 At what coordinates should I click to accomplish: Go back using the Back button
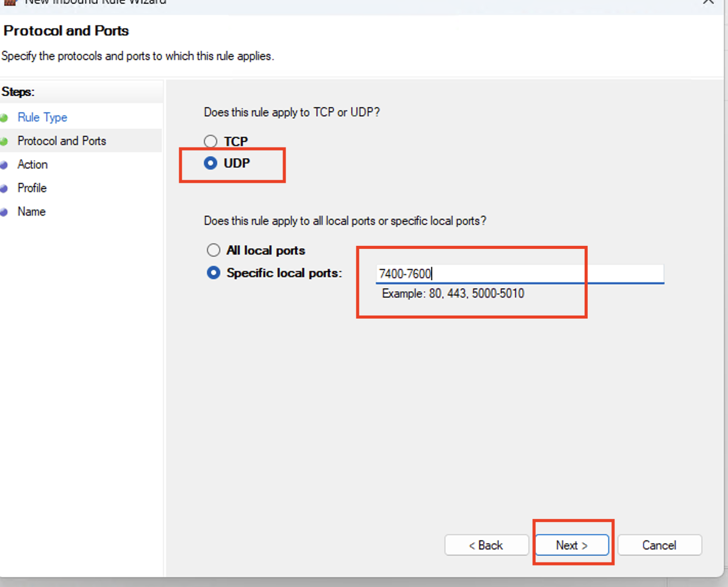486,546
